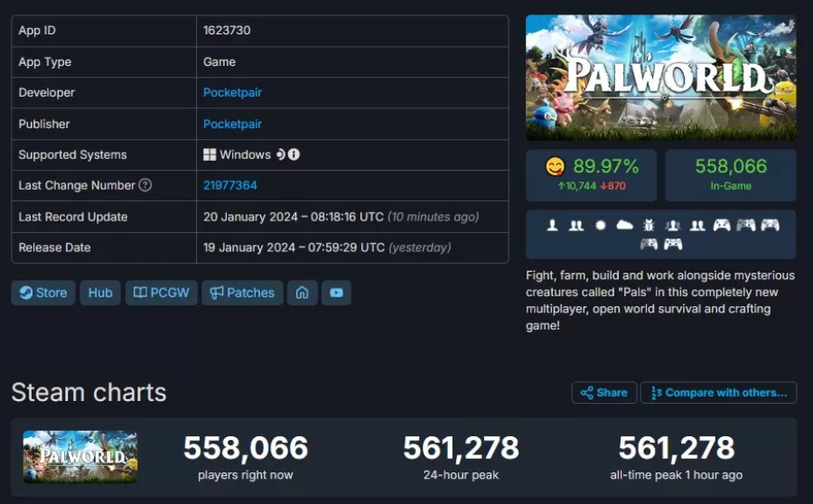Screen dimensions: 813x504
Task: Click the 558,066 In-Game counter box
Action: pyautogui.click(x=731, y=175)
